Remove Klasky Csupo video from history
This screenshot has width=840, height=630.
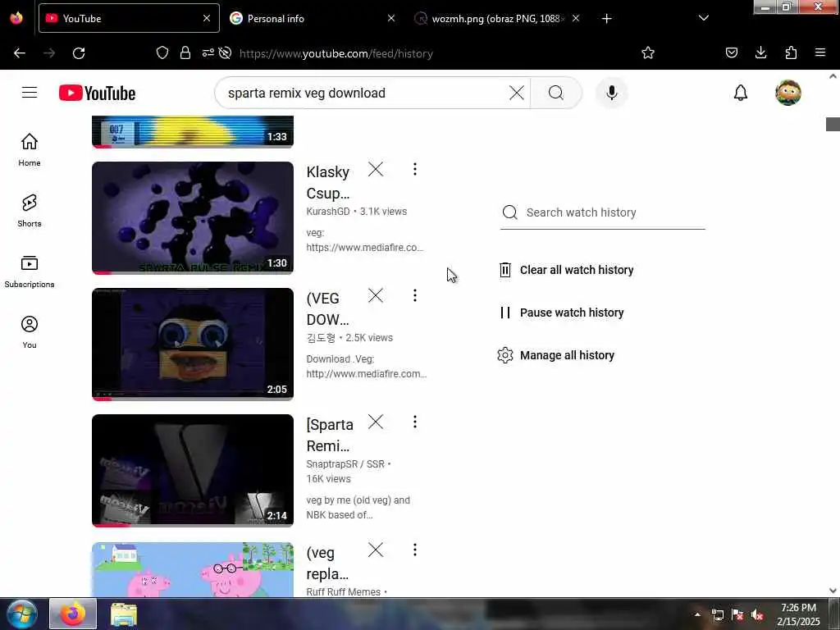(x=376, y=169)
